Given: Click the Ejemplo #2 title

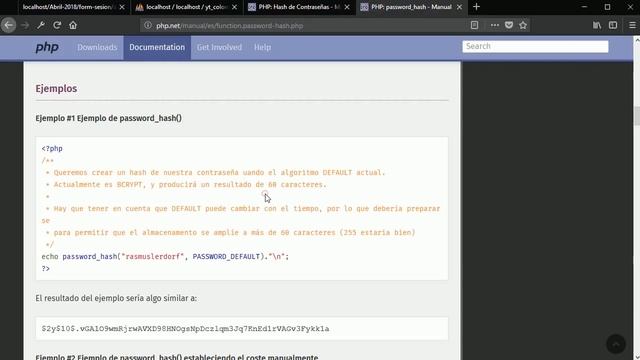Looking at the screenshot, I should coord(177,357).
